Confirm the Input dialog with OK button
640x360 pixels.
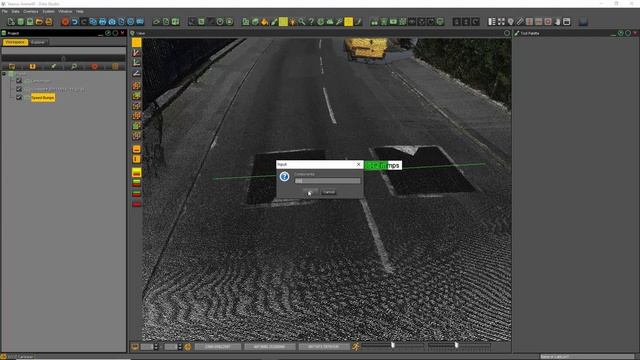coord(311,192)
